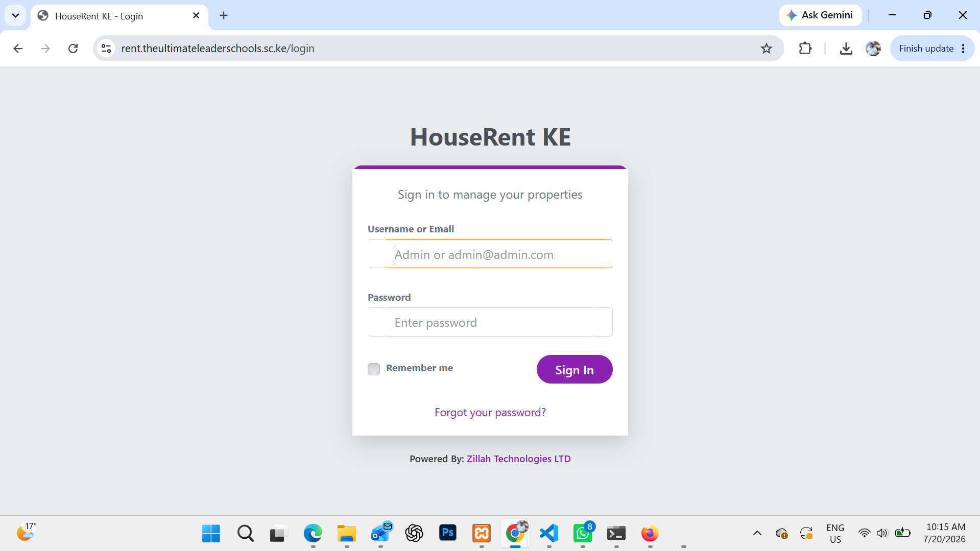Viewport: 980px width, 551px height.
Task: Open the Terminal from taskbar
Action: 616,534
